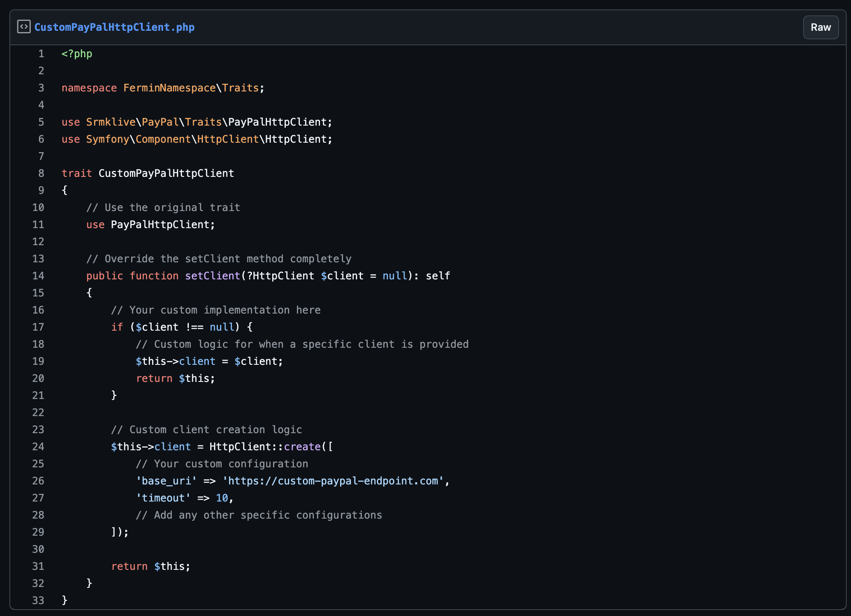Select line number 14
Screen dimensions: 851x616
(x=38, y=276)
